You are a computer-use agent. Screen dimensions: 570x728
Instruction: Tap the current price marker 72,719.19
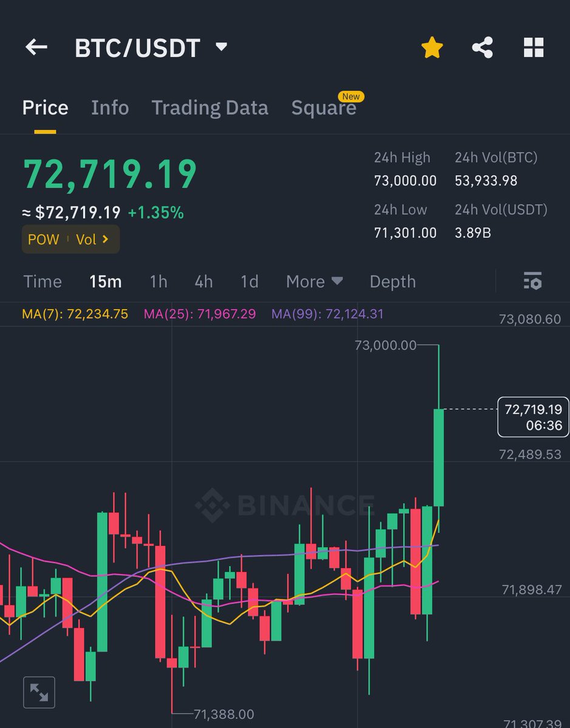coord(533,417)
